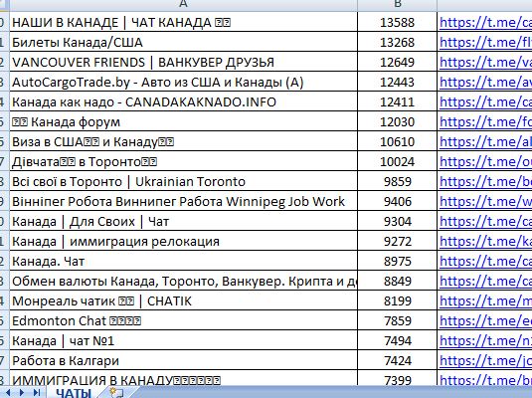Viewport: 532px width, 398px height.
Task: Select cell Канада | иммиграция релокация
Action: tap(184, 241)
